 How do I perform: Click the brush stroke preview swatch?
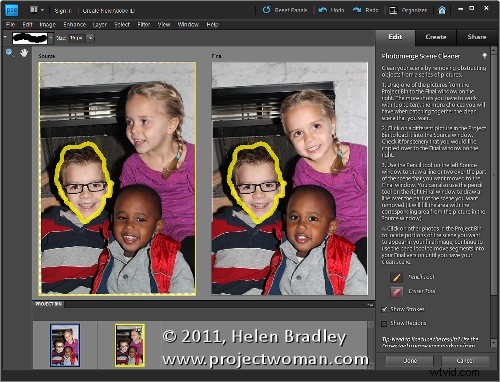30,38
